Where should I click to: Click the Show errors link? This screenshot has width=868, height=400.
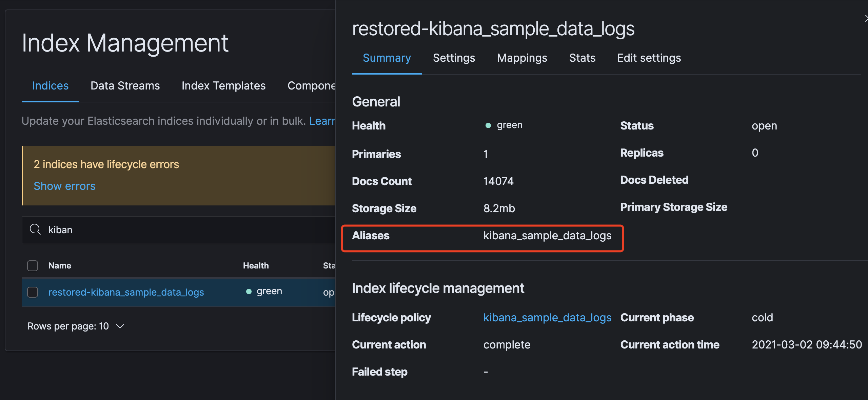coord(64,186)
